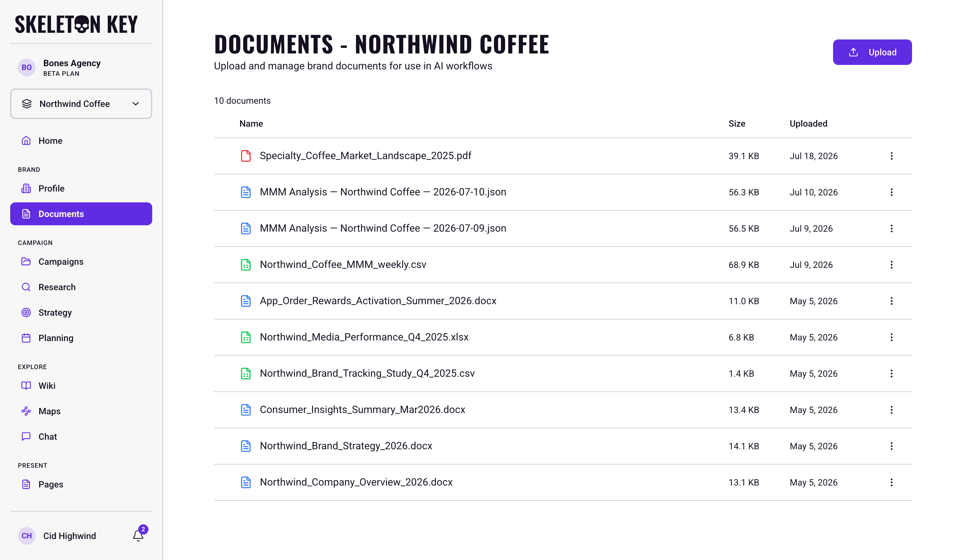Open Northwind_Media_Performance_Q4_2025.xlsx

click(x=364, y=337)
